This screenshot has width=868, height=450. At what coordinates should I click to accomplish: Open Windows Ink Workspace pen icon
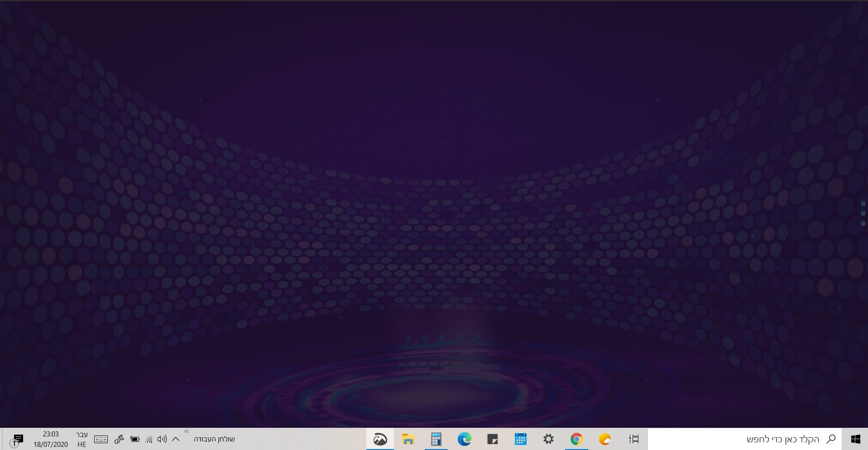point(119,439)
